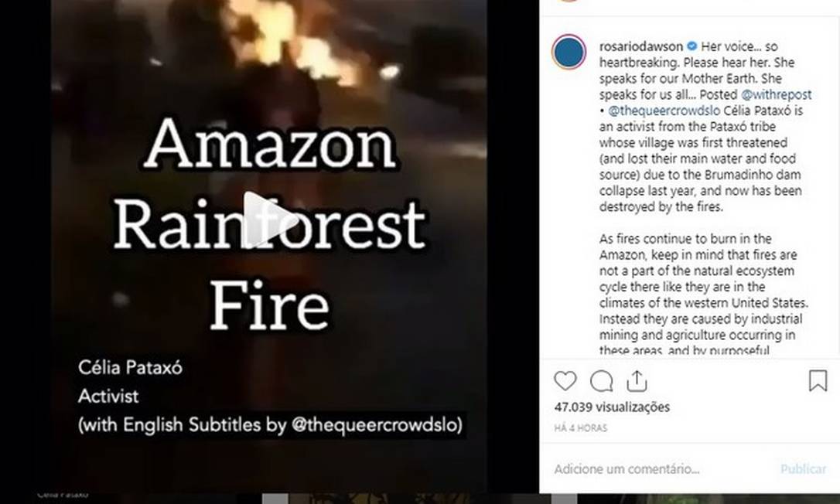Viewport: 840px width, 504px height.
Task: Click the English Subtitles credit line on video
Action: (x=271, y=424)
